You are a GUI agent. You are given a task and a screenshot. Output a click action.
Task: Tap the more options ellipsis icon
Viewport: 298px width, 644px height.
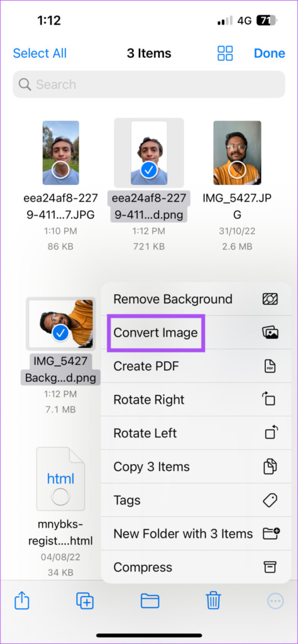275,601
